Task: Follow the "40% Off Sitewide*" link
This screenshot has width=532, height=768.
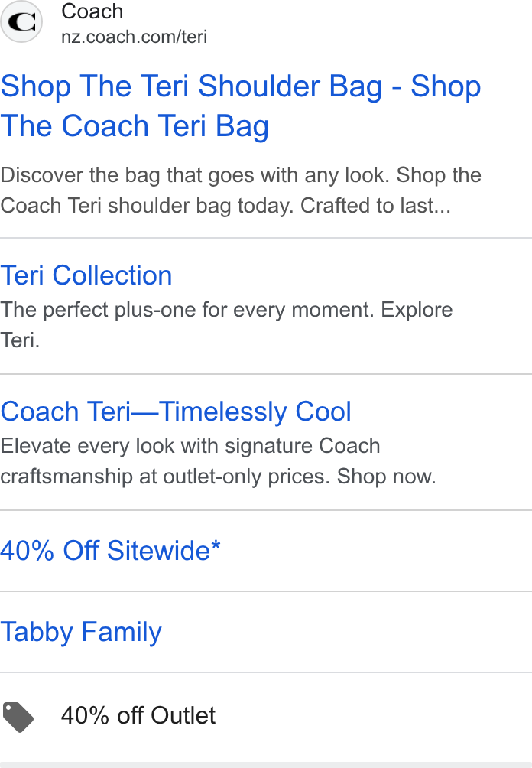Action: (110, 551)
